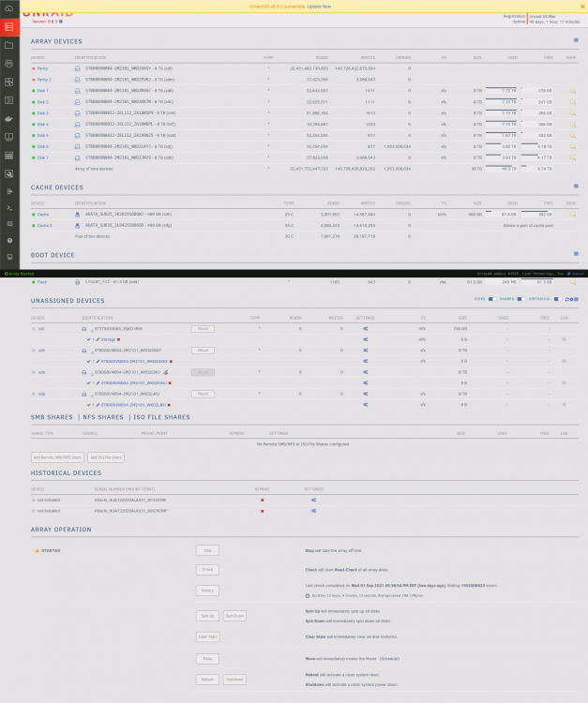Viewport: 588px width, 703px height.
Task: Click the Move button
Action: click(207, 659)
